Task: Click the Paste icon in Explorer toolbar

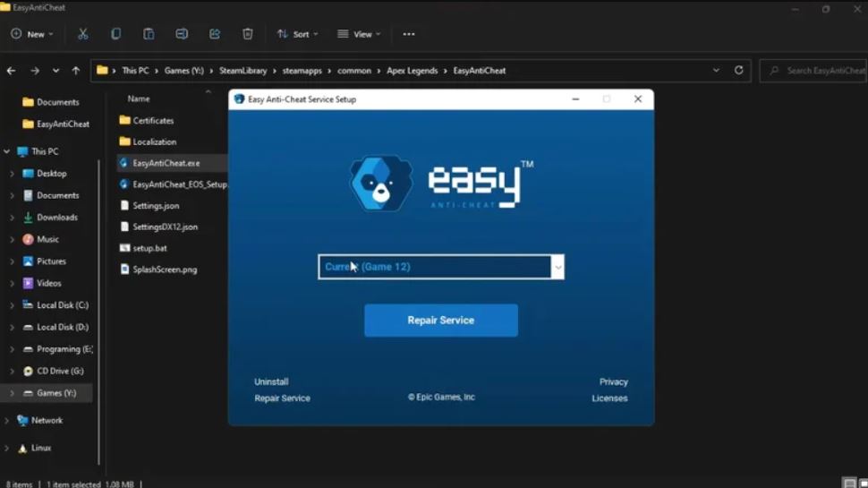Action: [149, 34]
